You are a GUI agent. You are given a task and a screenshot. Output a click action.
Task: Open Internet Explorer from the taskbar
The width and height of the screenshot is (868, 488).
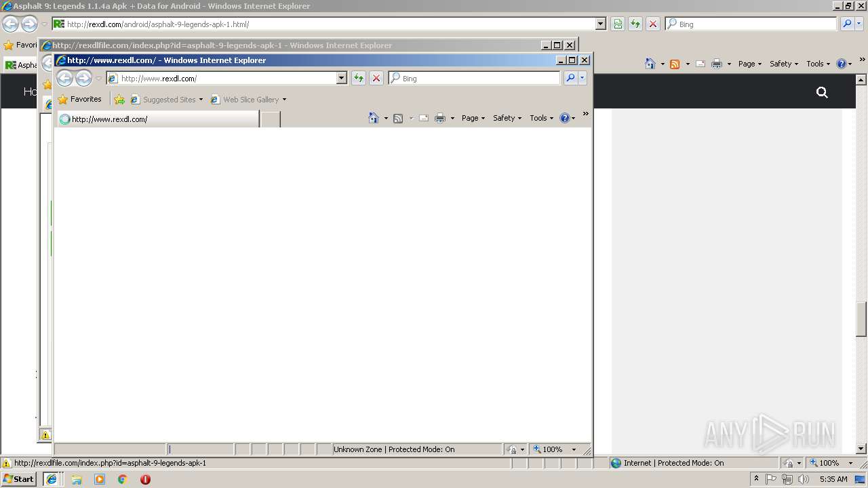(51, 479)
